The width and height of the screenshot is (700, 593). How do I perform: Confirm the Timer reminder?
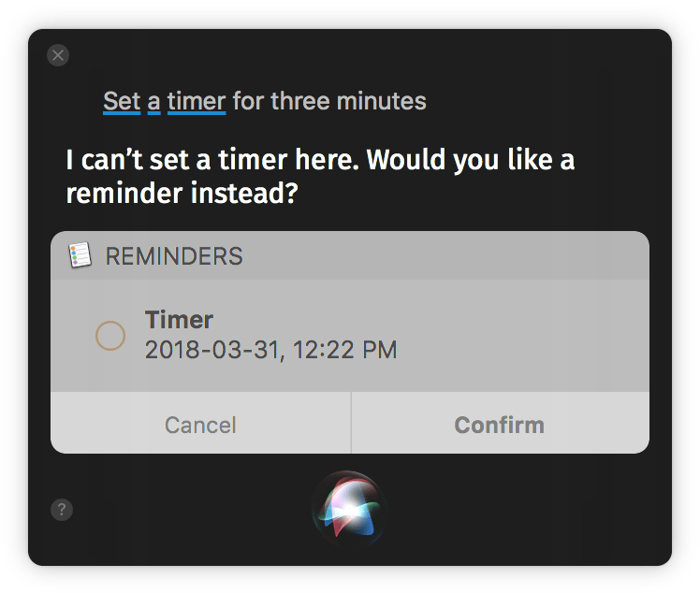[x=499, y=425]
